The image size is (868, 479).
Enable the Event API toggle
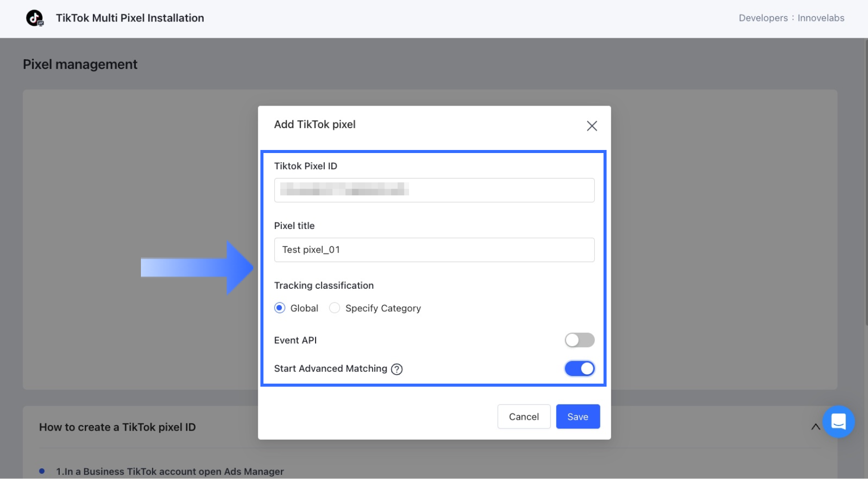click(x=580, y=340)
